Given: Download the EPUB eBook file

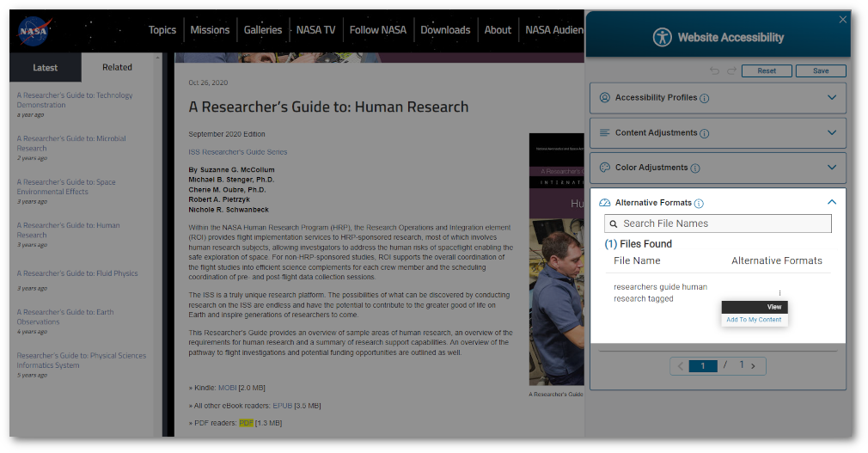Looking at the screenshot, I should [283, 406].
